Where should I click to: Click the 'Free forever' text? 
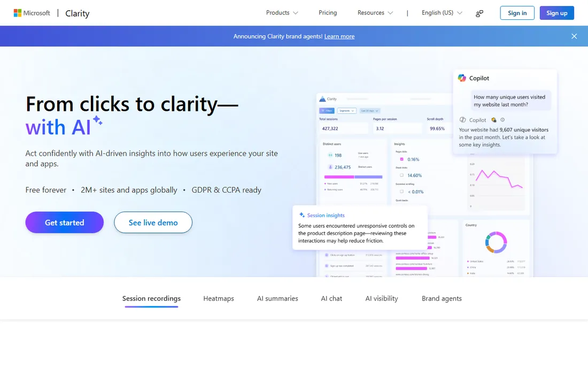[46, 190]
